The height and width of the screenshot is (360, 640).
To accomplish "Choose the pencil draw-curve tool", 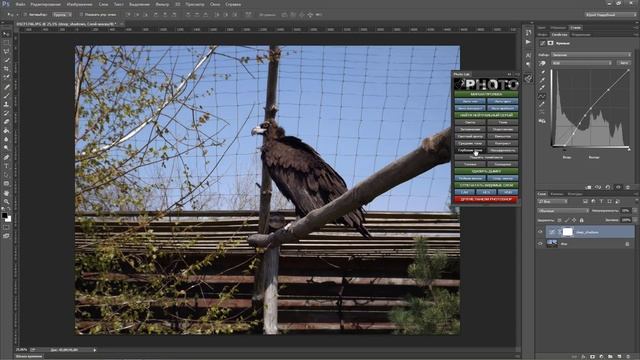I will click(542, 104).
